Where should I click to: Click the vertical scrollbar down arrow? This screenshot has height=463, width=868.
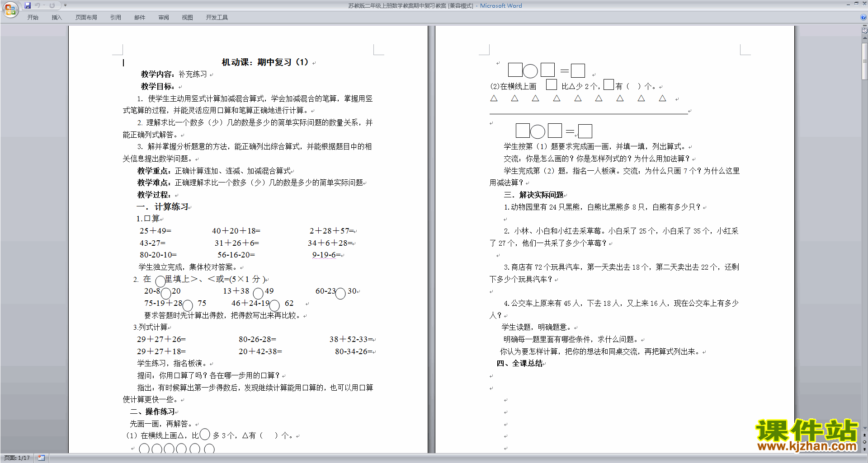pos(865,428)
